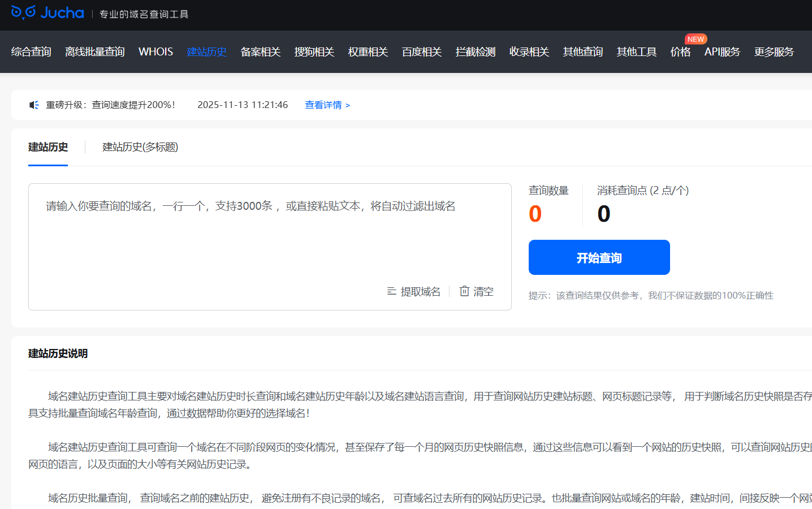Open the API服务 menu item
The width and height of the screenshot is (812, 509).
pos(722,52)
